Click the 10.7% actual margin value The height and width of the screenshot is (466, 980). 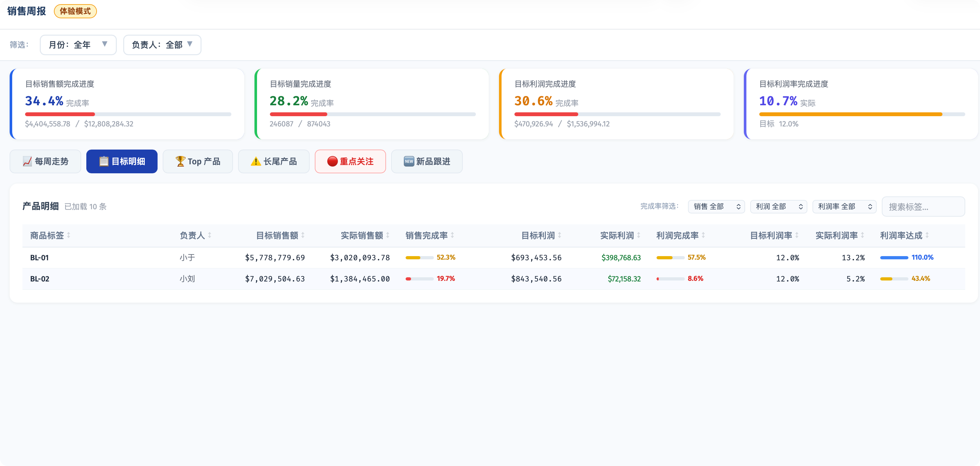[778, 101]
